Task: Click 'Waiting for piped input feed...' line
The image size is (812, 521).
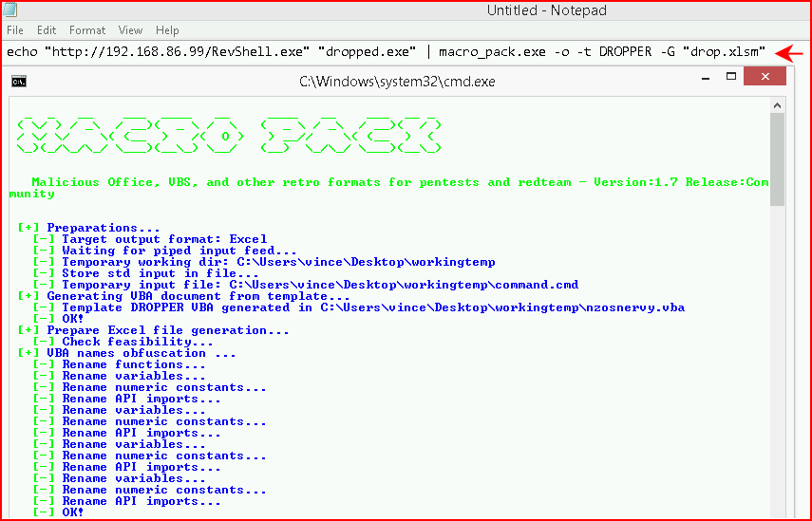Action: [165, 251]
